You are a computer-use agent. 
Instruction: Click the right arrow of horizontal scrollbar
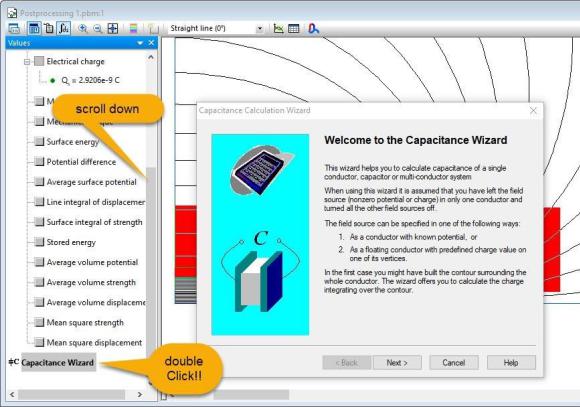tap(140, 394)
